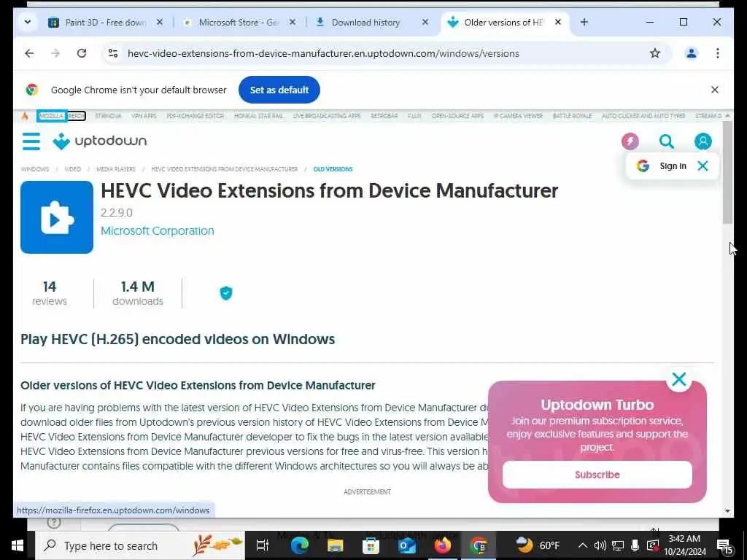Image resolution: width=747 pixels, height=560 pixels.
Task: Open Auto Clicker and Auto Typer topic
Action: click(643, 116)
